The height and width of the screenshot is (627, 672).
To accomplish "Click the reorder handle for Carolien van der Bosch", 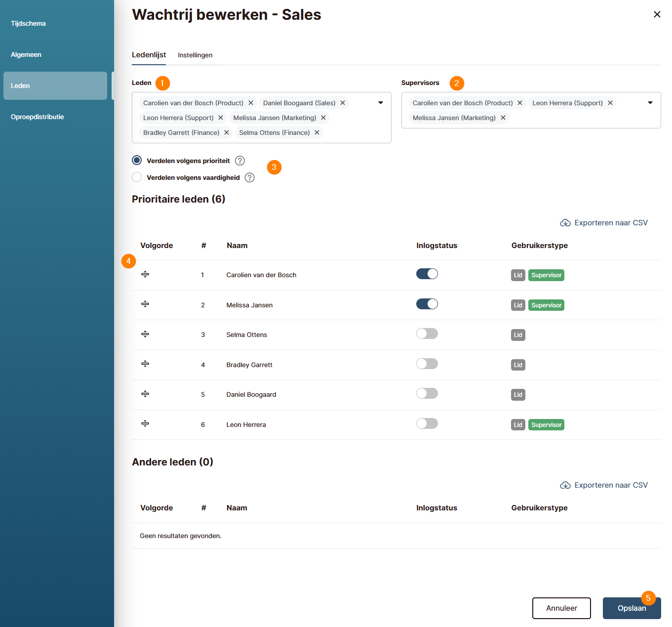I will point(145,274).
